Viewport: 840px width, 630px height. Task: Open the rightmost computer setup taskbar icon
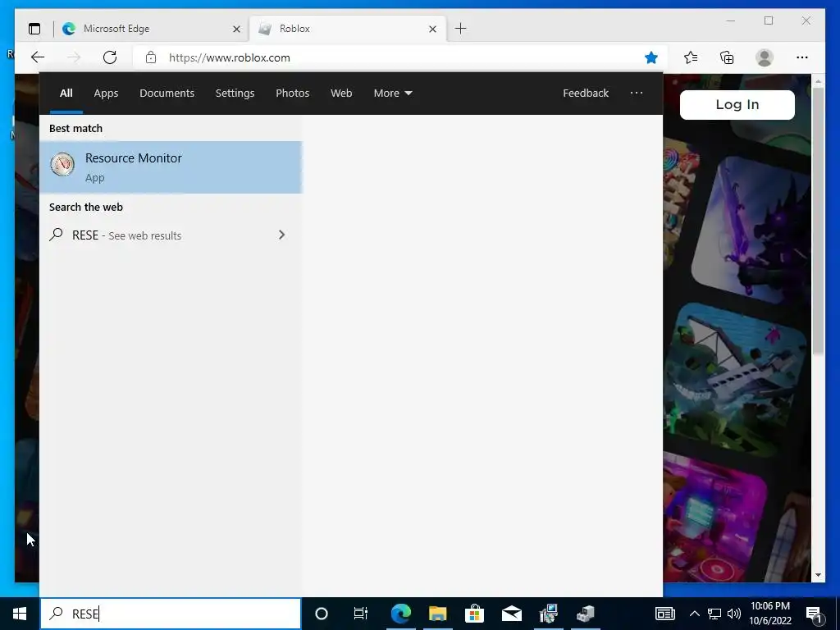586,614
